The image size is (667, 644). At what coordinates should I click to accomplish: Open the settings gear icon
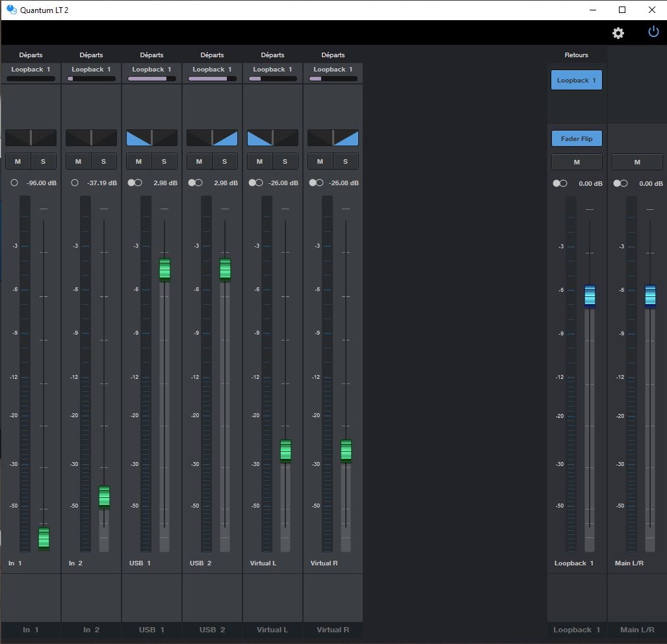pos(618,32)
